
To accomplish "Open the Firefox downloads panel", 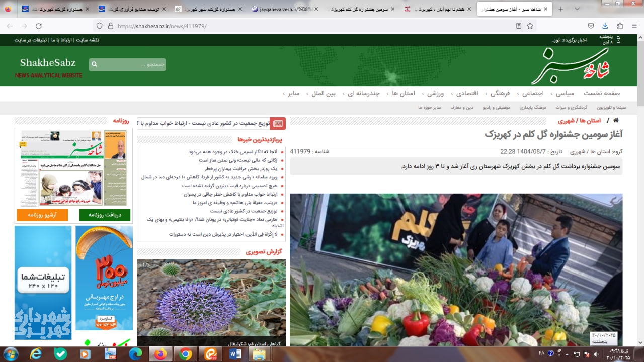I will pyautogui.click(x=605, y=26).
